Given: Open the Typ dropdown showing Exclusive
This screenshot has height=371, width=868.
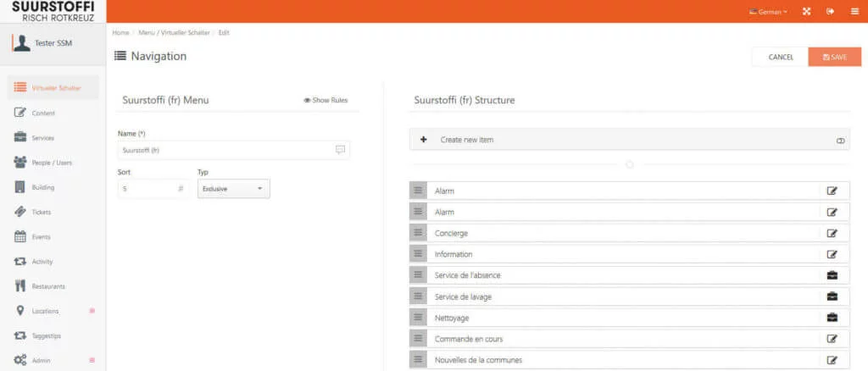Looking at the screenshot, I should [x=233, y=188].
